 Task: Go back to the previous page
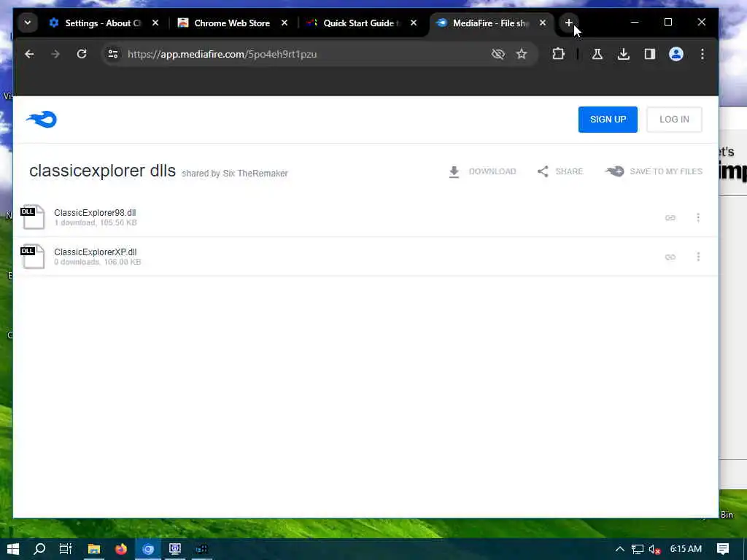tap(29, 54)
